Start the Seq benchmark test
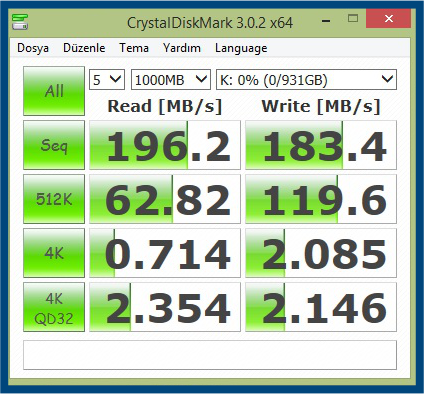This screenshot has width=424, height=394. point(54,145)
